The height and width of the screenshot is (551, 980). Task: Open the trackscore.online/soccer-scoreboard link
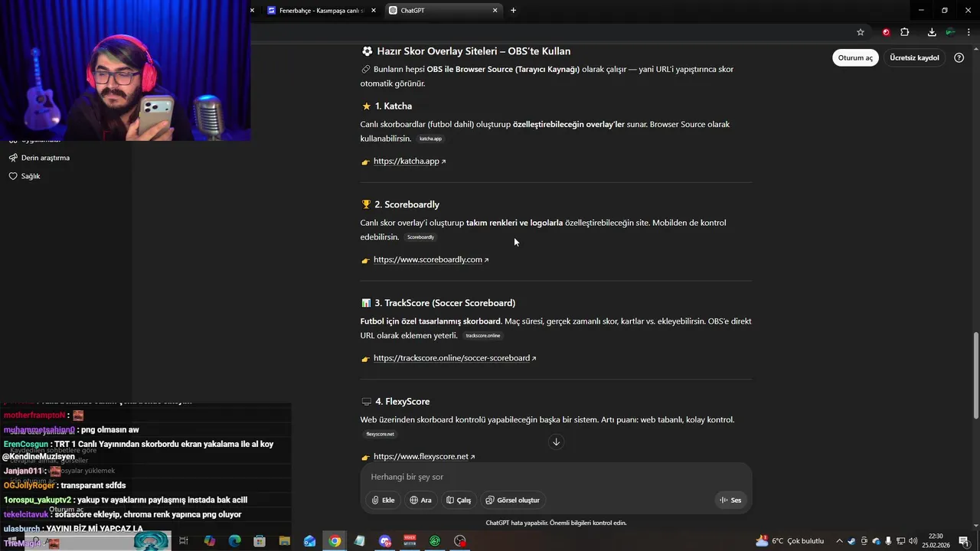455,358
